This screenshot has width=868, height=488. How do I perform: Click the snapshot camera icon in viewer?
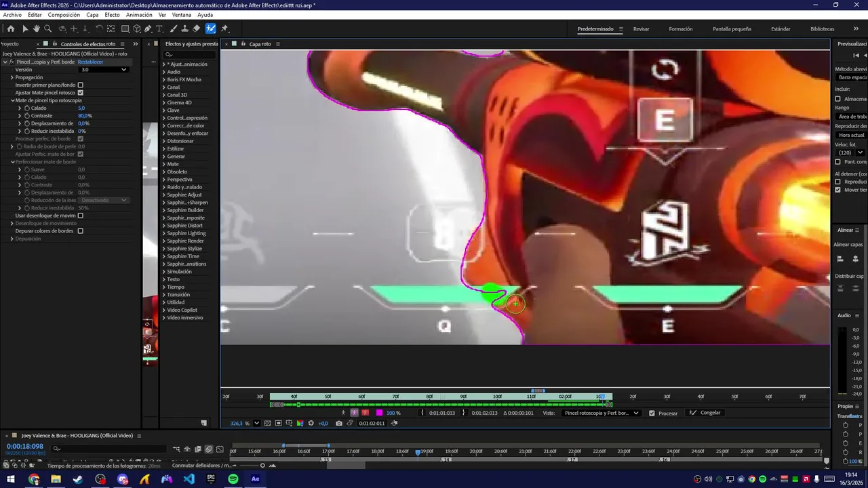tap(339, 423)
